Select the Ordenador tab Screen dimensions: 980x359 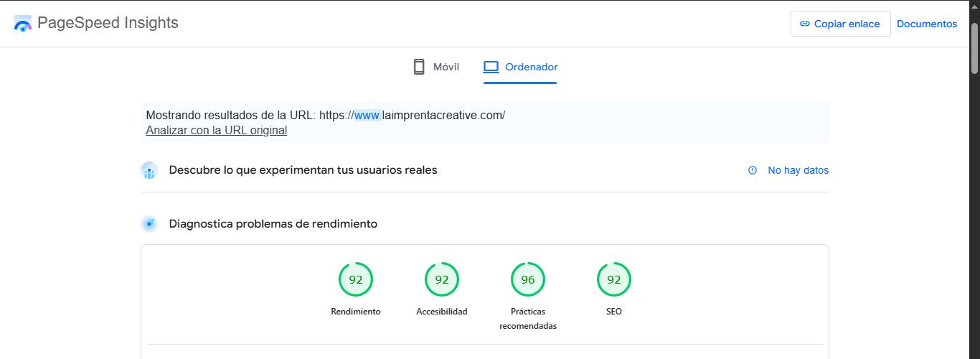pyautogui.click(x=520, y=67)
